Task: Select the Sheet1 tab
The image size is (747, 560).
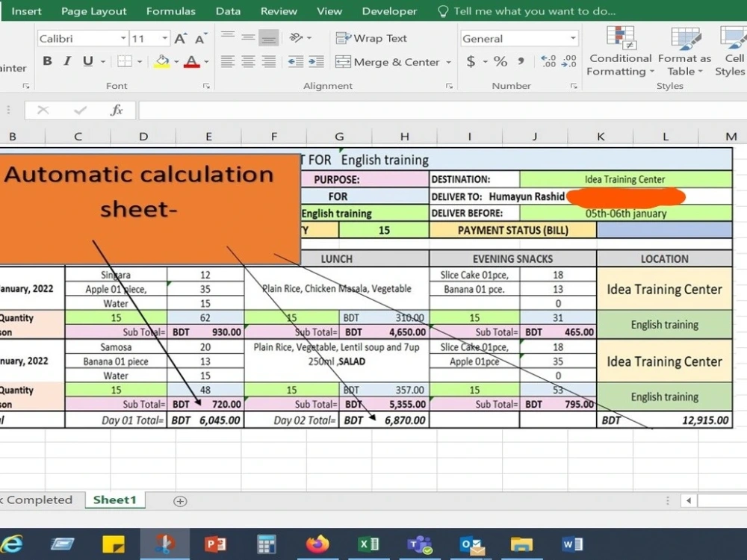Action: pyautogui.click(x=114, y=500)
